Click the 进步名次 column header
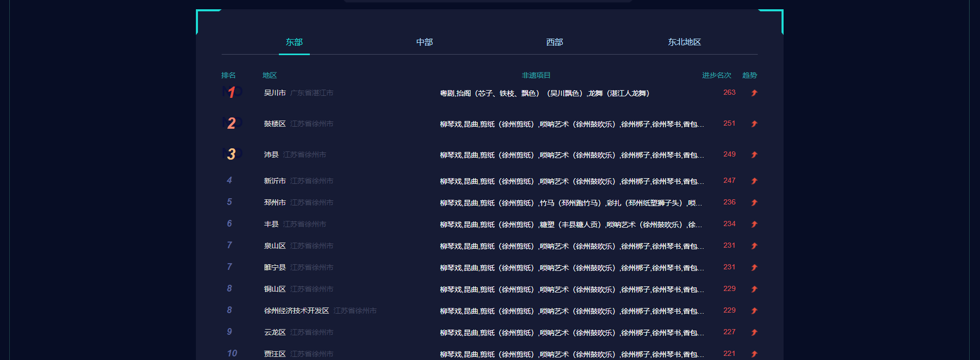Viewport: 980px width, 360px height. 717,75
